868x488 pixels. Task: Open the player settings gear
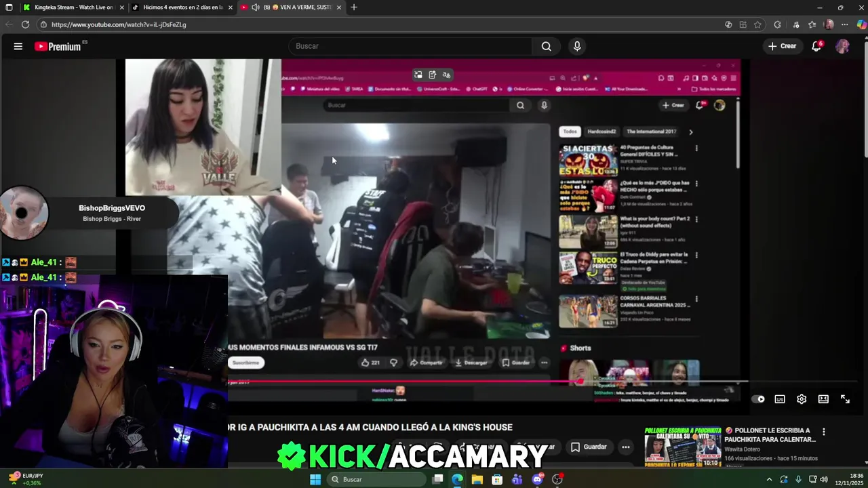coord(802,399)
